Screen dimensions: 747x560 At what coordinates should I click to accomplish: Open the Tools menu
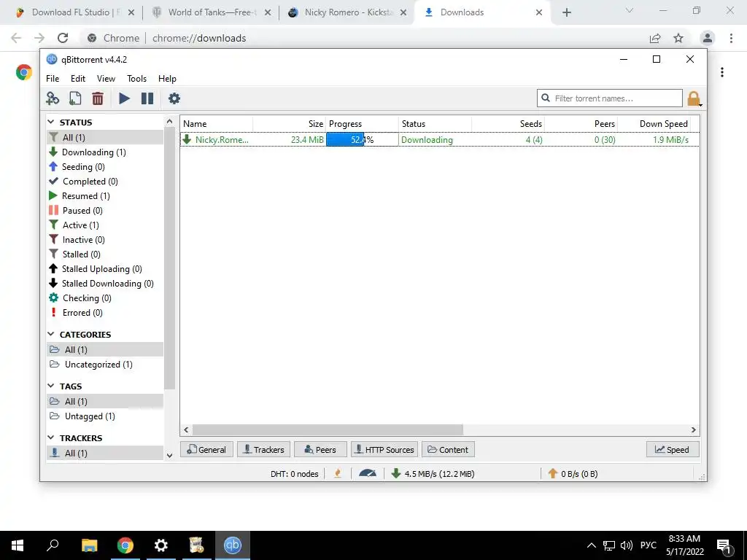point(136,79)
